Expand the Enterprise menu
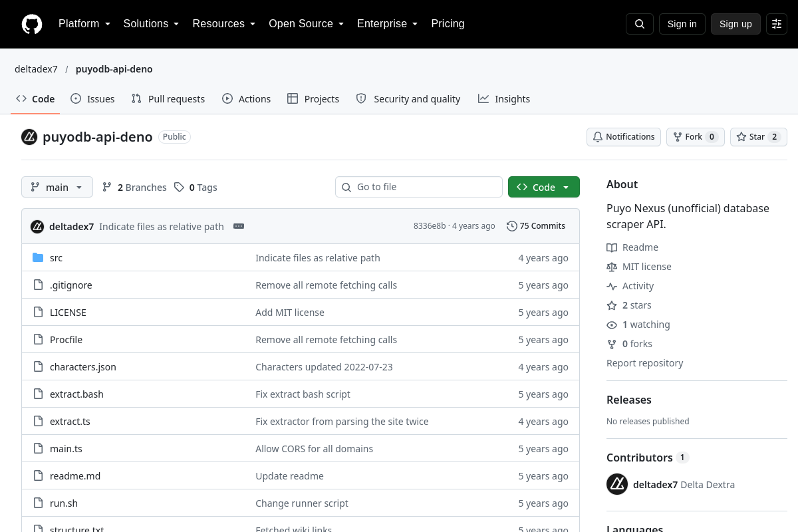Image resolution: width=798 pixels, height=532 pixels. click(x=388, y=24)
